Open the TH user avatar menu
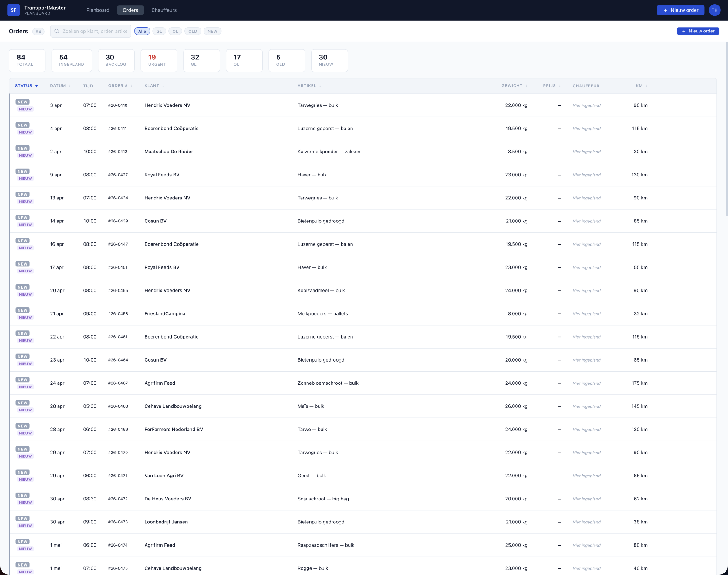The image size is (728, 575). tap(715, 10)
